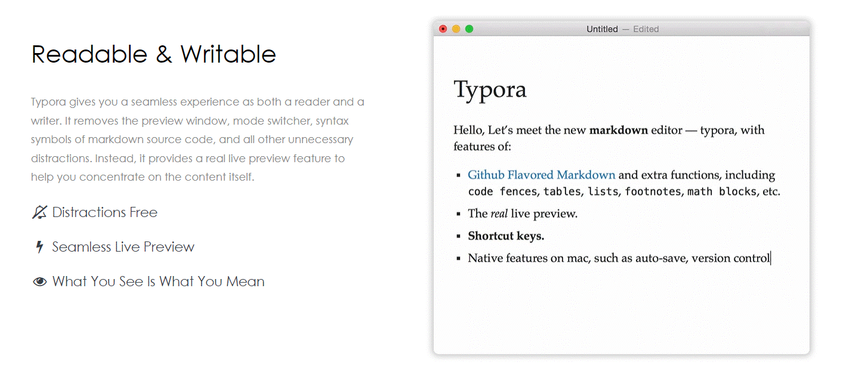Open the Github Flavored Markdown link

(x=541, y=175)
